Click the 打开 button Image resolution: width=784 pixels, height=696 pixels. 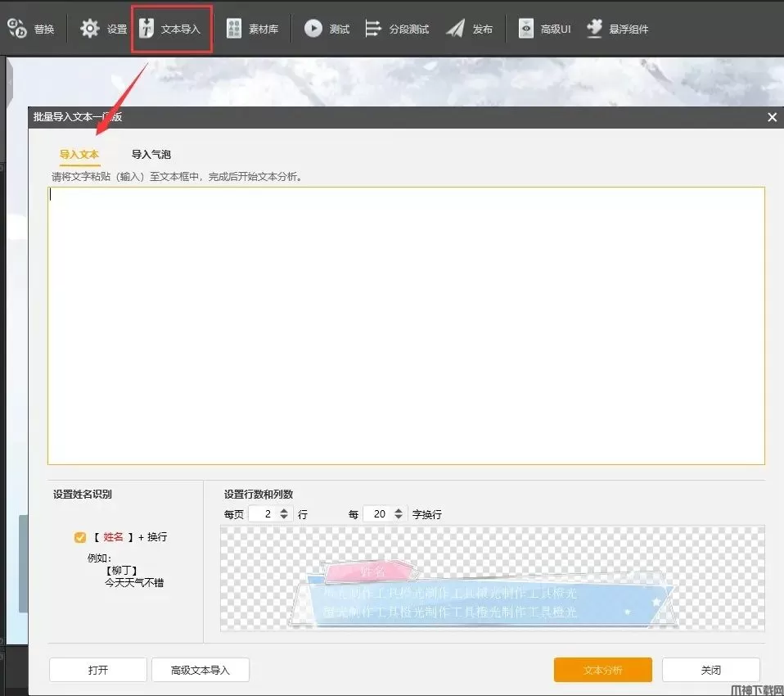(x=98, y=670)
